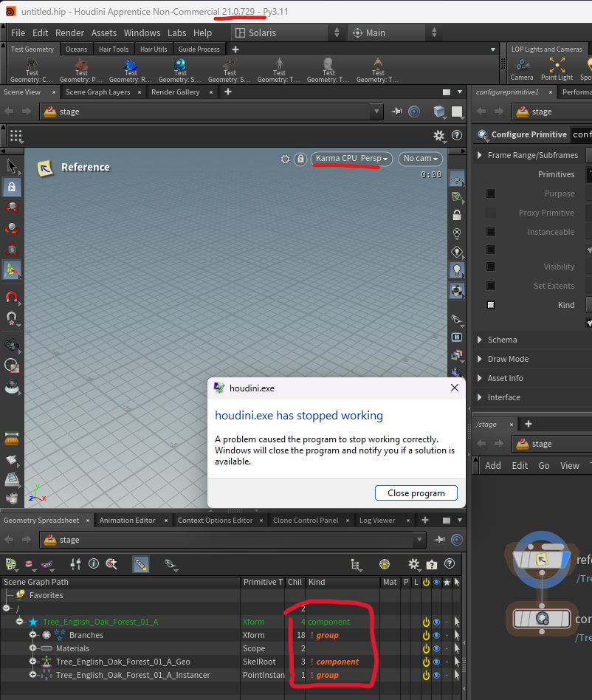The image size is (592, 700).
Task: Toggle the Set Extents checkbox
Action: [x=491, y=286]
